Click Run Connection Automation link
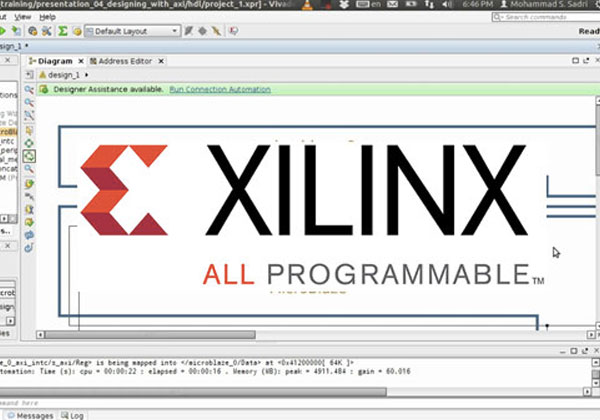600x420 pixels. 220,90
